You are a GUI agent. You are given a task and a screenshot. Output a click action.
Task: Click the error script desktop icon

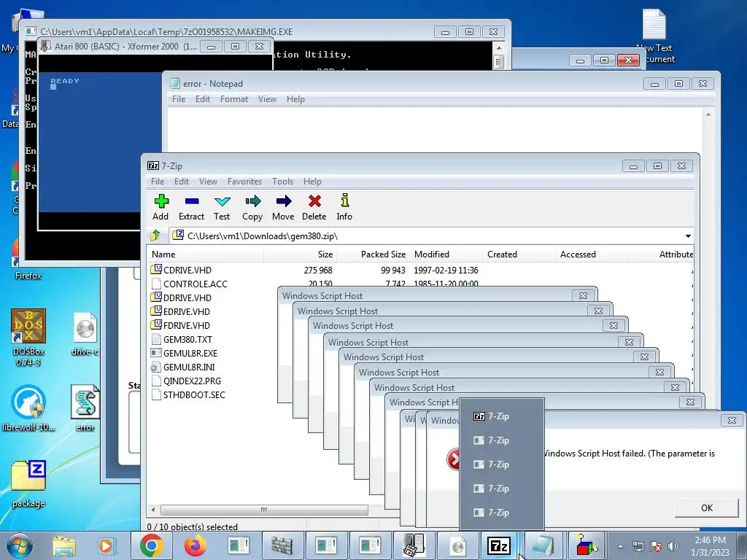click(x=85, y=408)
